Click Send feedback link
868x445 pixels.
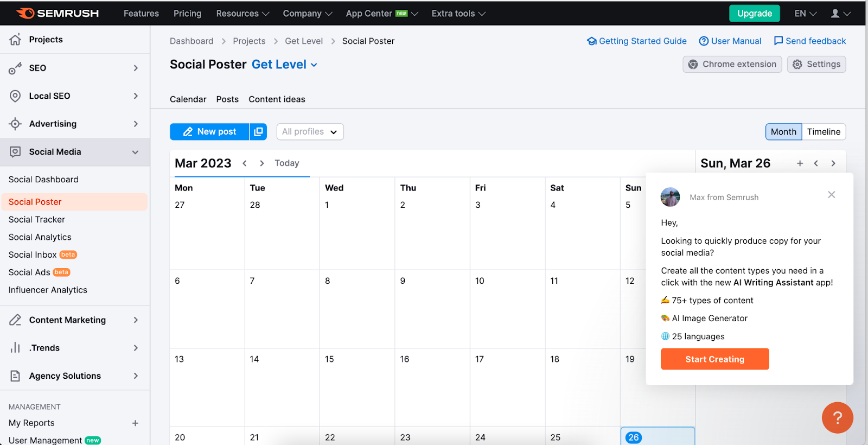(810, 41)
